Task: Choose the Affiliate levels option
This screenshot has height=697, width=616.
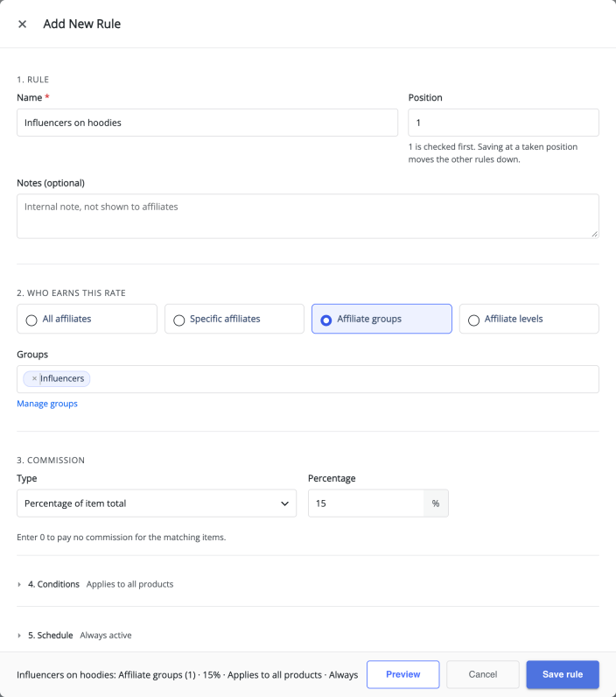Action: pyautogui.click(x=529, y=319)
